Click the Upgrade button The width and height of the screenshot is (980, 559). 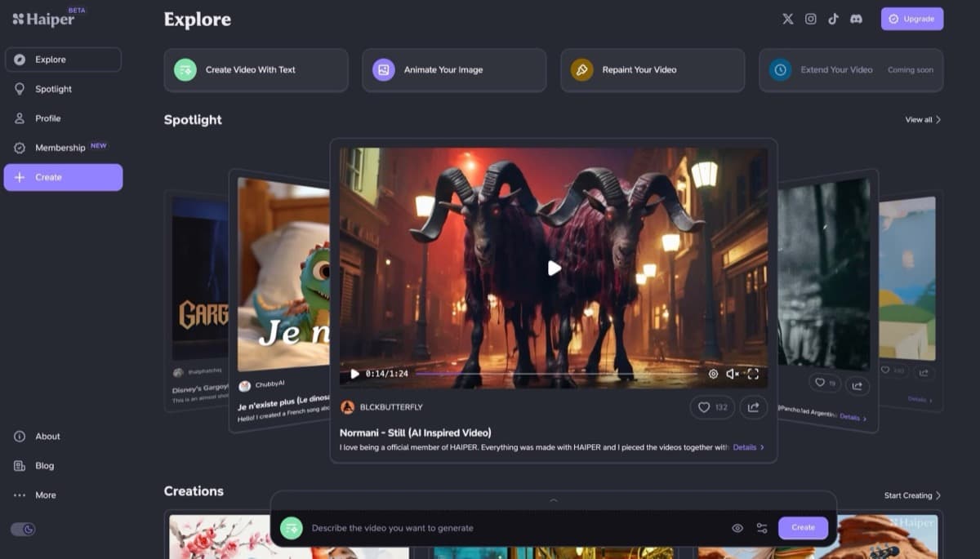tap(911, 18)
